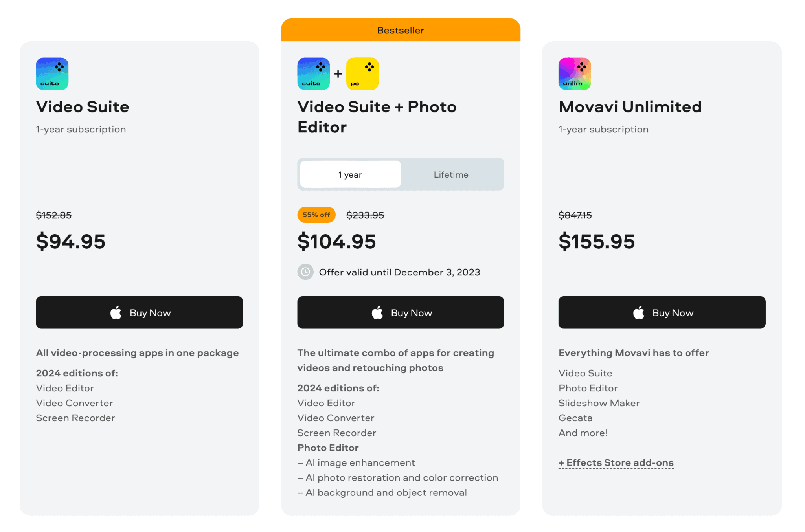The width and height of the screenshot is (805, 532).
Task: Click the Apple logo in the bundle's Buy Now
Action: click(377, 312)
